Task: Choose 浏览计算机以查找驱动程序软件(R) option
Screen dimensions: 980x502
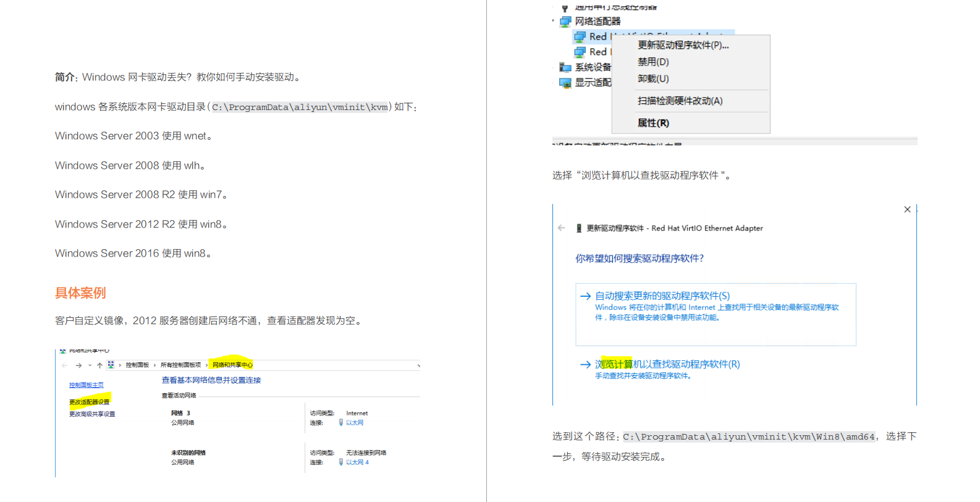Action: click(x=667, y=365)
